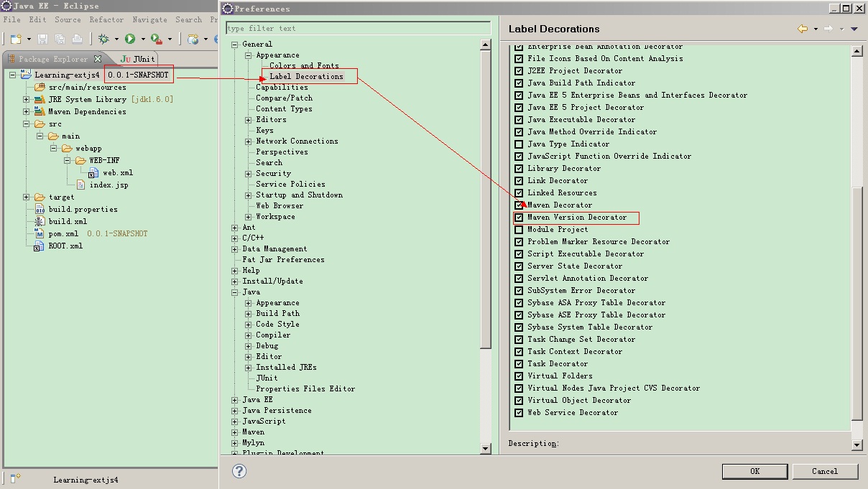Toggle the Web Service Decorator checkbox
This screenshot has width=868, height=489.
click(519, 413)
